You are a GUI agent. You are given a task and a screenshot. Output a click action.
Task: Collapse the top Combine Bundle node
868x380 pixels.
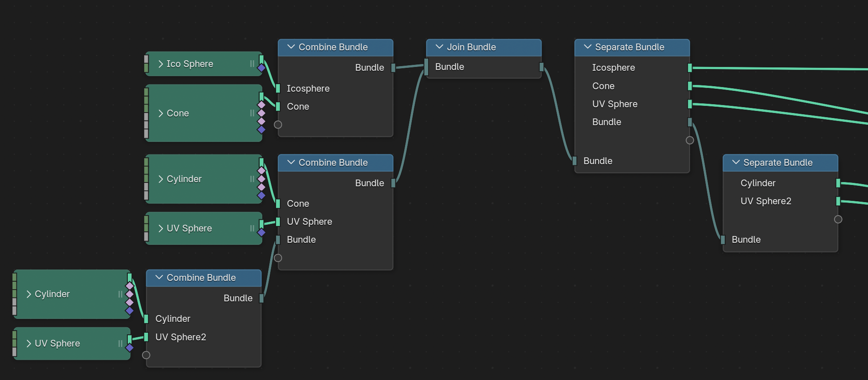tap(291, 47)
